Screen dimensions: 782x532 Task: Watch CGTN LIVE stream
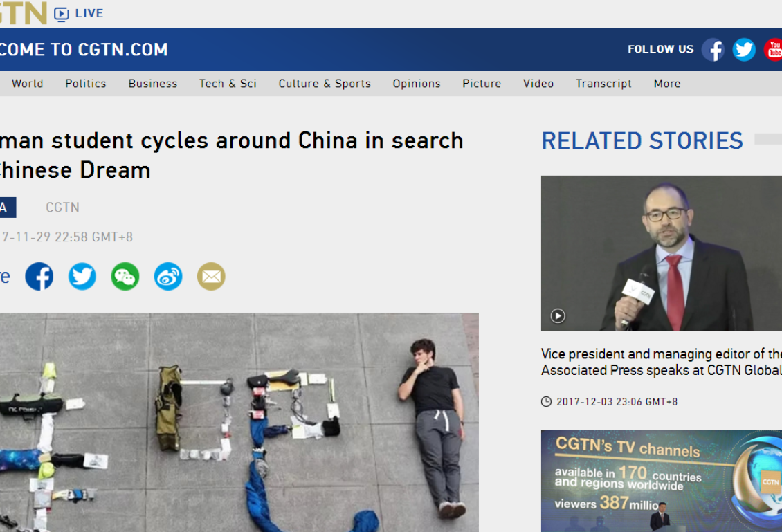79,13
